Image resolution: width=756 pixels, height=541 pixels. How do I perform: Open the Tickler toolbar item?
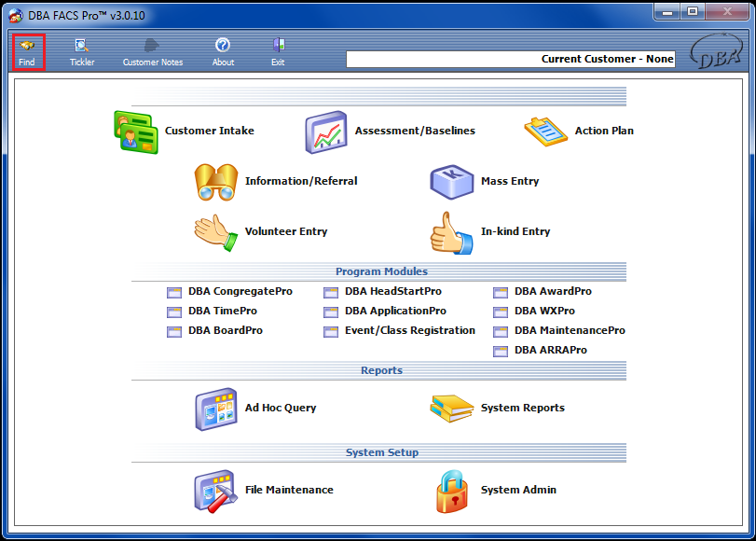click(82, 52)
